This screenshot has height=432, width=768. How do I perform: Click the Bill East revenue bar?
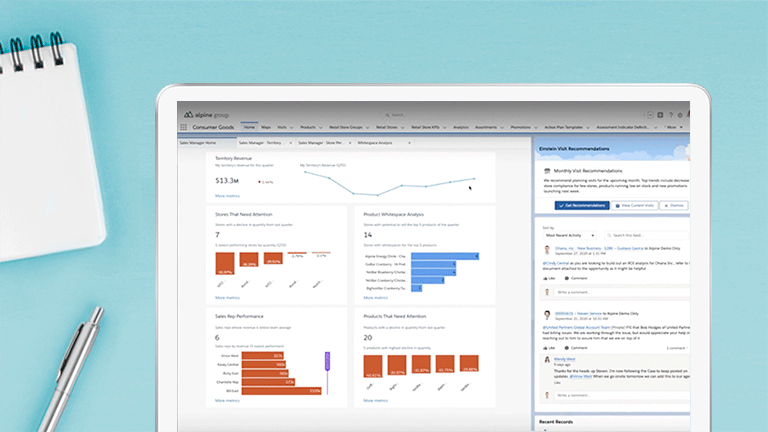(282, 391)
